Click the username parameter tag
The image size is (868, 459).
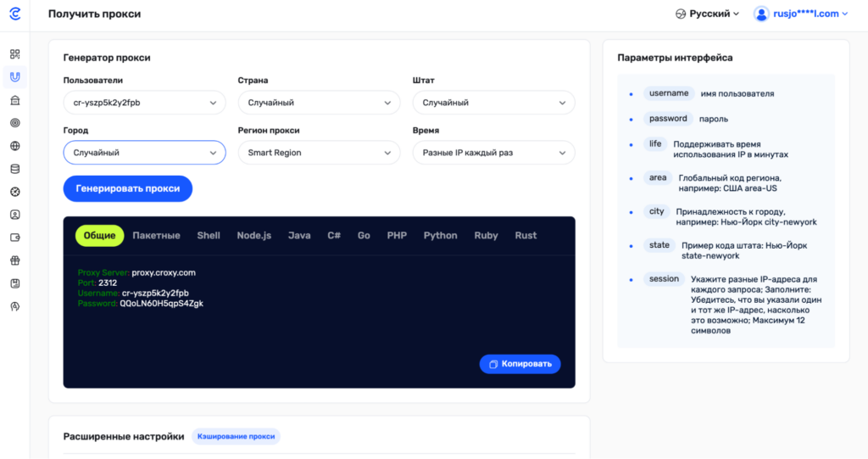(669, 93)
